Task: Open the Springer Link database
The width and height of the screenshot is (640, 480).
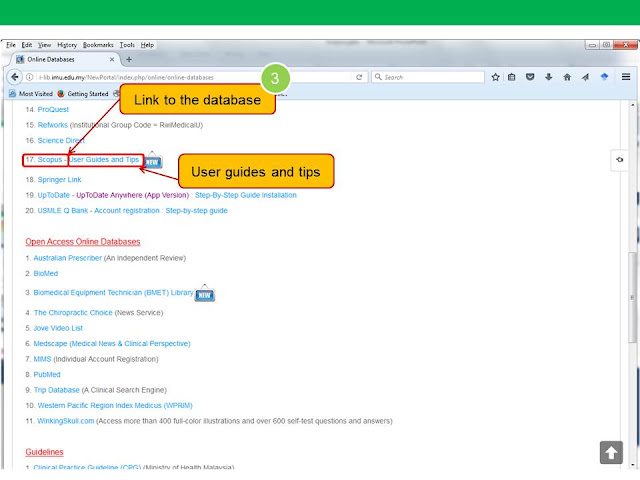Action: 60,180
